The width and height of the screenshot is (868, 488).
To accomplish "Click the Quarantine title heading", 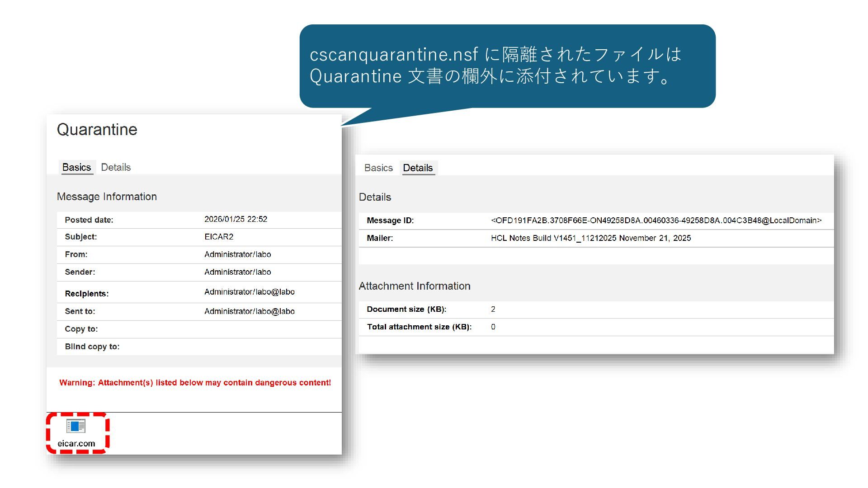I will pyautogui.click(x=97, y=130).
